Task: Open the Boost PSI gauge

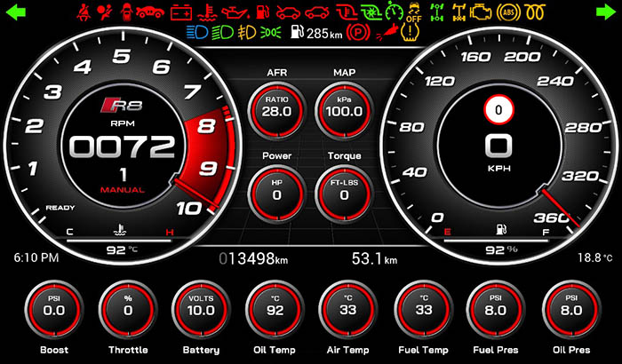Action: [54, 309]
